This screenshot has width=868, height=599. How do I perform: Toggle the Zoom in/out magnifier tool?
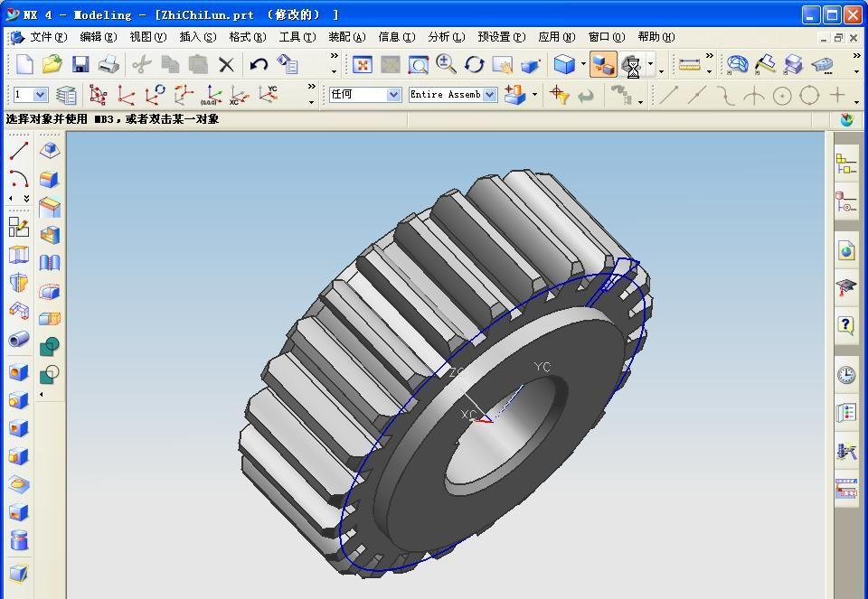click(x=446, y=64)
